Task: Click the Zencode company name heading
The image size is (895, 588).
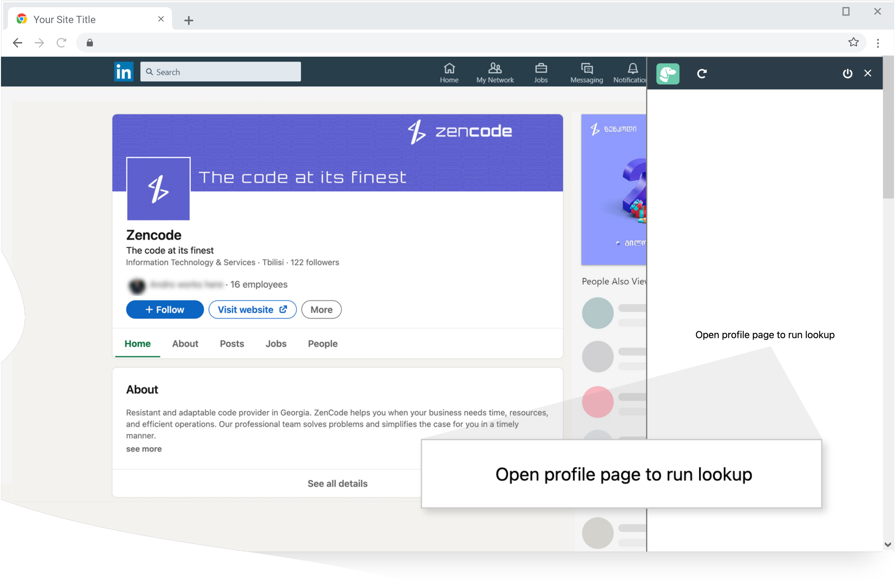Action: pyautogui.click(x=153, y=235)
